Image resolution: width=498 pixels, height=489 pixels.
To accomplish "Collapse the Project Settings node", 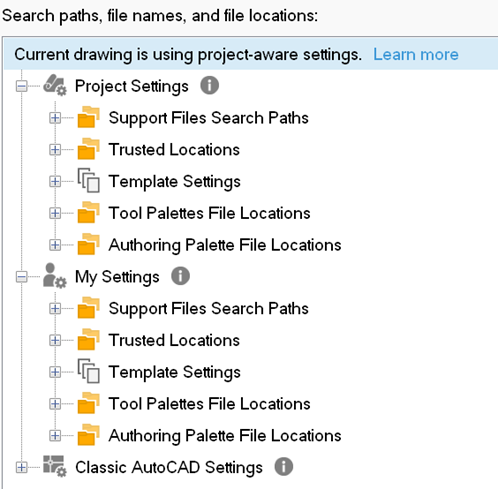I will pos(22,86).
